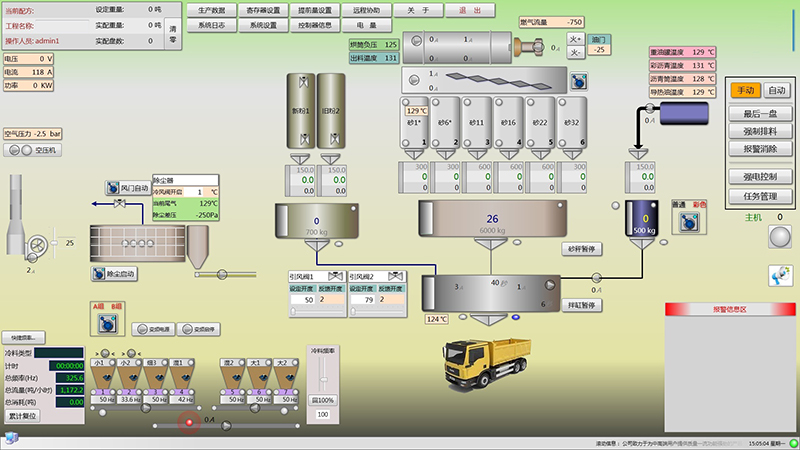Click the blue knob beside the screw conveyor
The height and width of the screenshot is (450, 800).
point(579,80)
